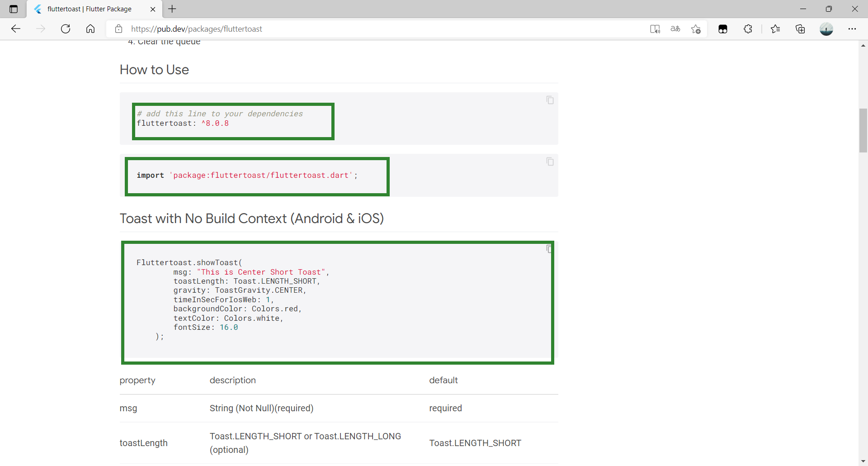Open the dark extension icon in toolbar
Screen dimensions: 868x466
pos(723,29)
